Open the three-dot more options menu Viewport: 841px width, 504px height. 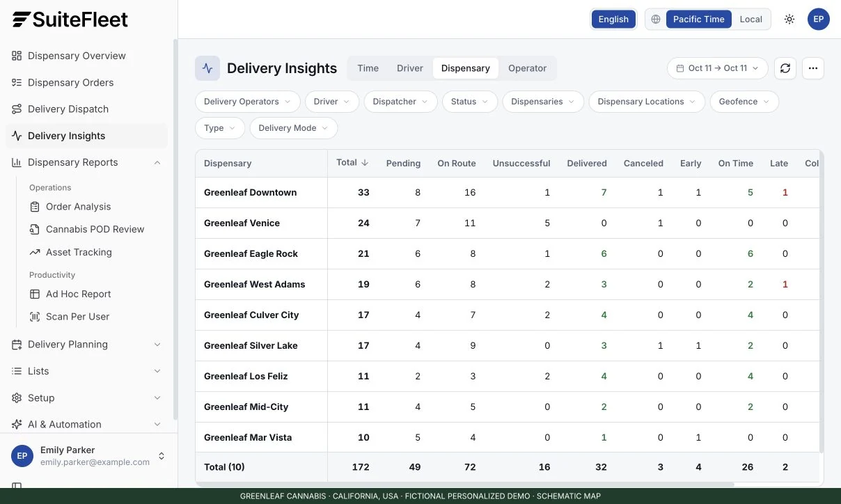(x=813, y=68)
